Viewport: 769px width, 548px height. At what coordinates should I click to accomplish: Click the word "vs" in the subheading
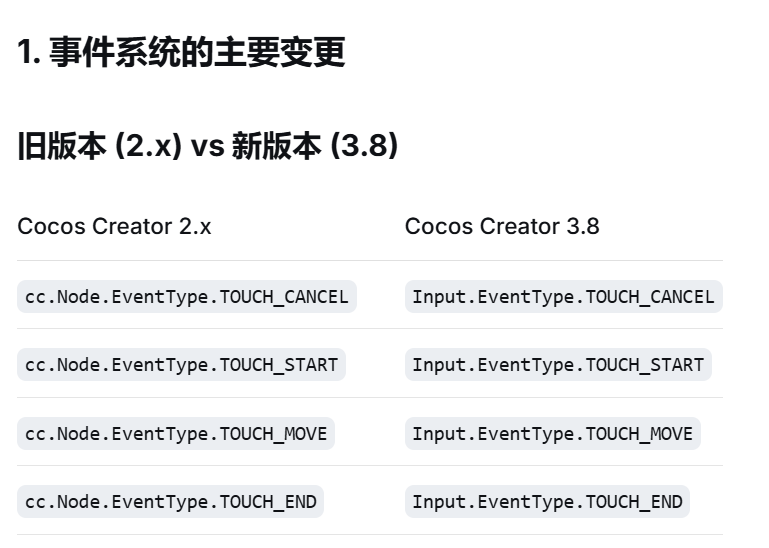207,146
